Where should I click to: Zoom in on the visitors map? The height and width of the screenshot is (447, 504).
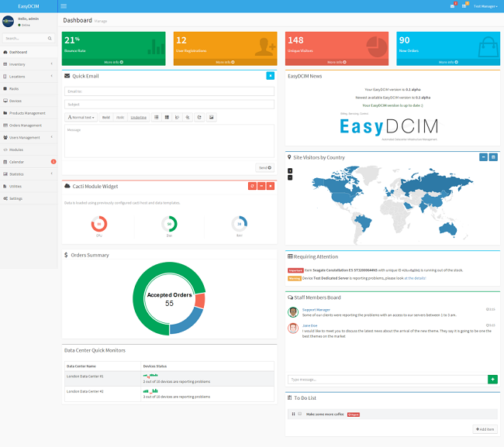click(290, 171)
